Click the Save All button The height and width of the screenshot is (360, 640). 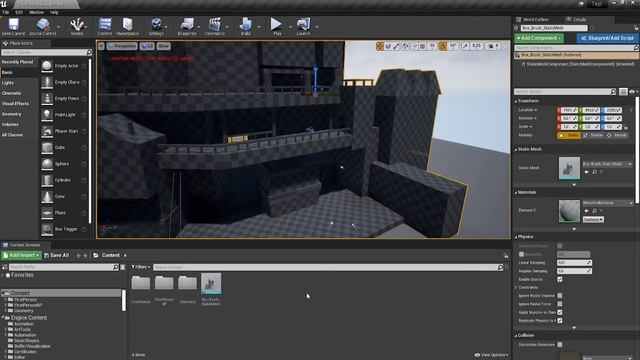click(56, 256)
